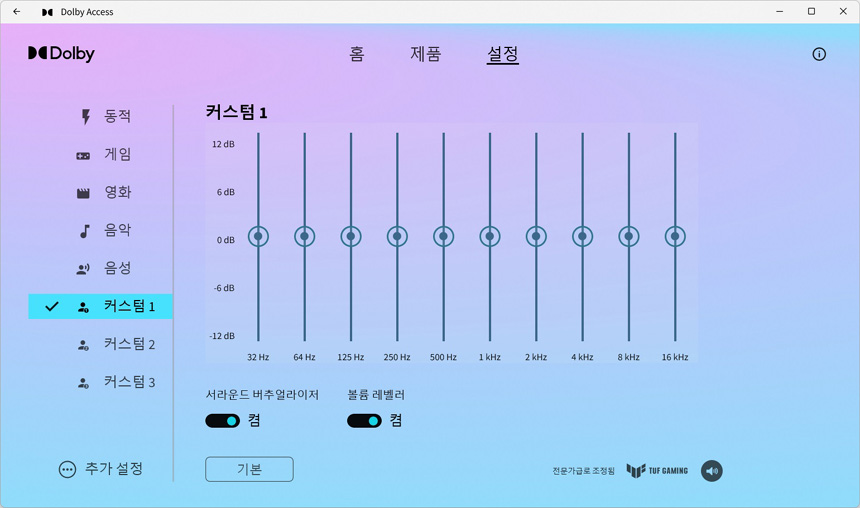Choose the 커스텀 2 profile
This screenshot has height=508, width=860.
click(129, 344)
